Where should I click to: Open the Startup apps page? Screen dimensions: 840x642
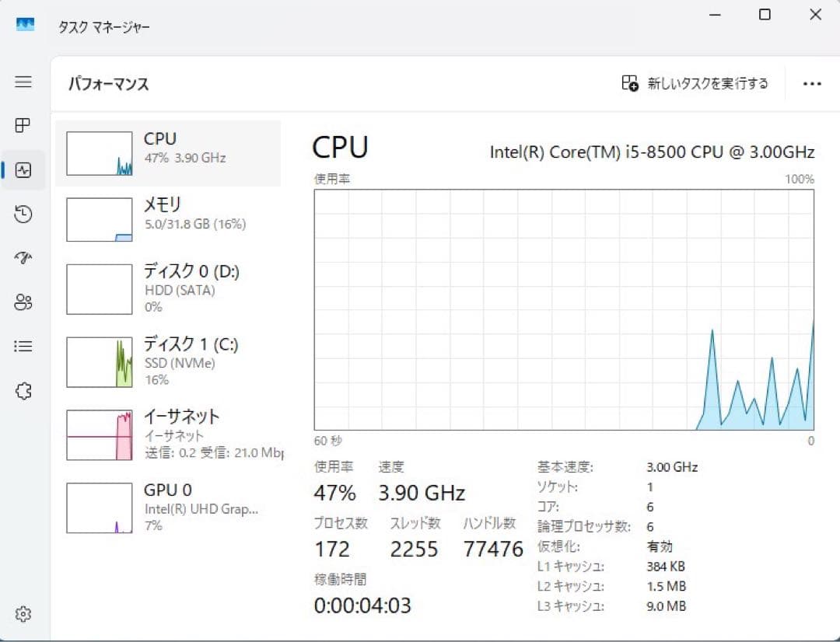[23, 258]
